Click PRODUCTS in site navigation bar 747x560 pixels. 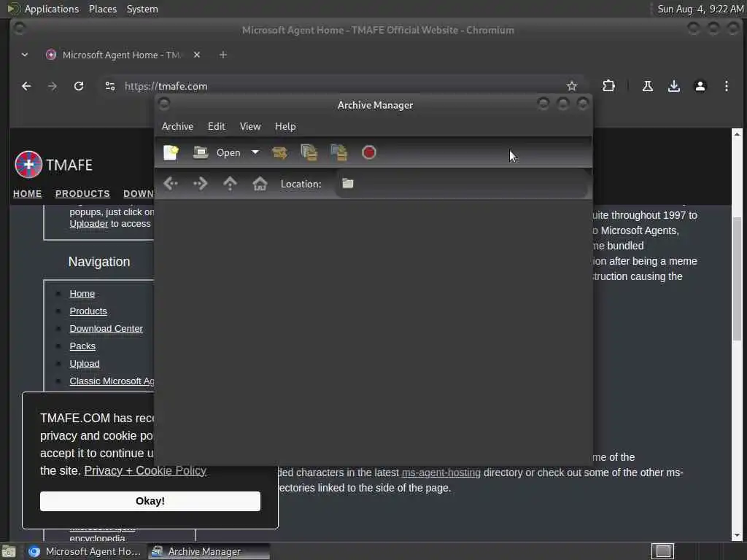[82, 194]
